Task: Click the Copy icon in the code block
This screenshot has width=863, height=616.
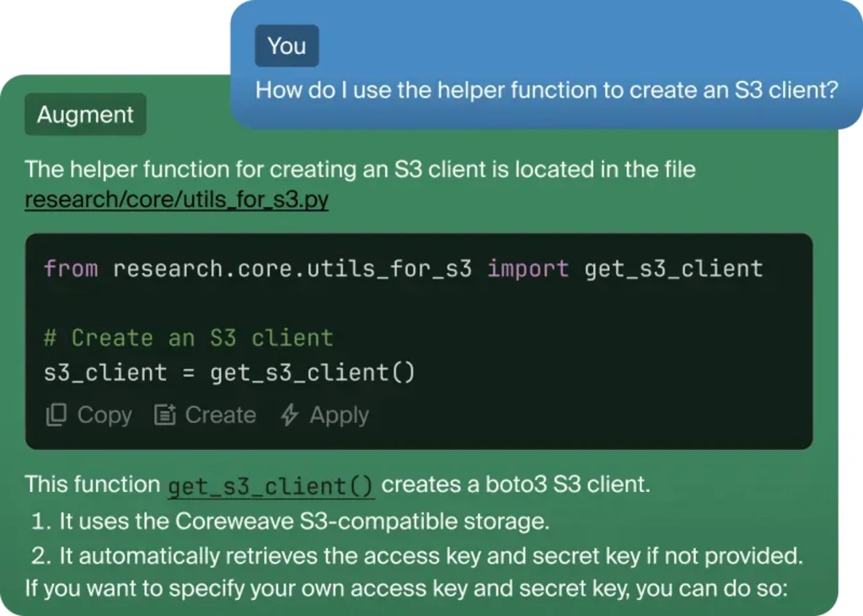Action: point(56,415)
